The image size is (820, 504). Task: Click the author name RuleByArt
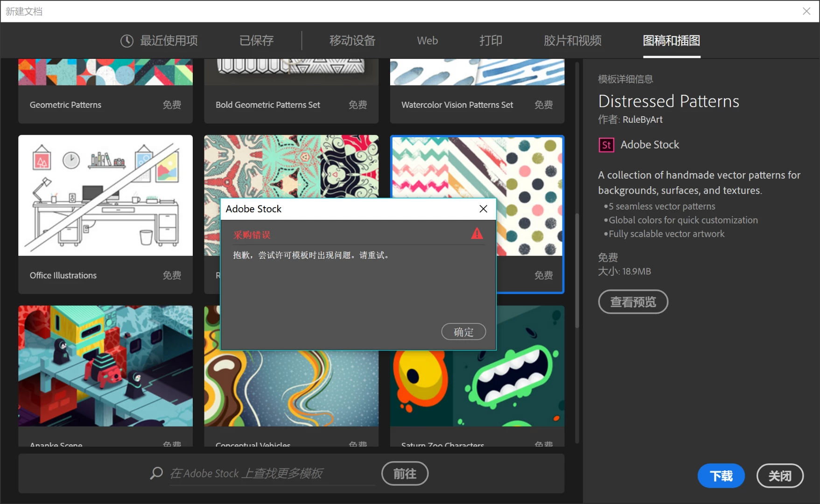point(642,119)
